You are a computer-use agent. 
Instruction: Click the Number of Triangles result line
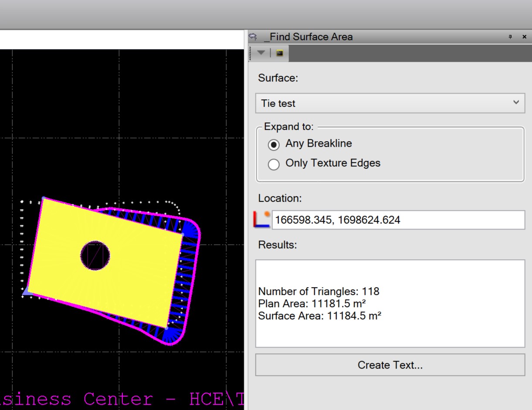pos(319,291)
